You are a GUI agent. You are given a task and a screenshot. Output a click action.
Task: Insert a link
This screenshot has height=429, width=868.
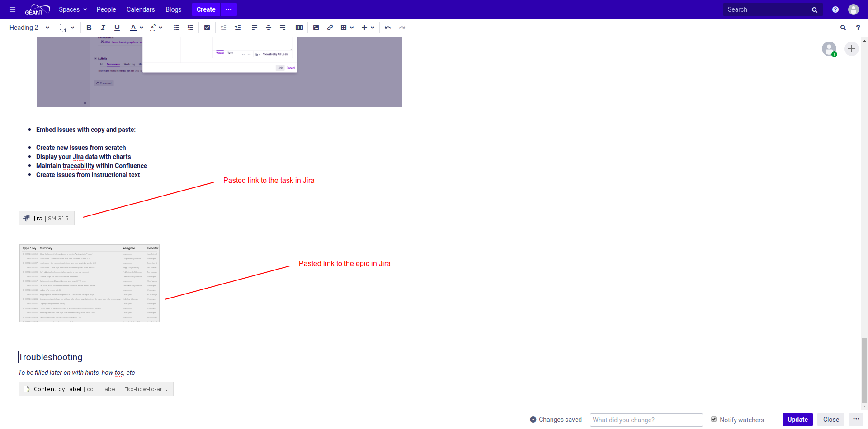[x=330, y=28]
